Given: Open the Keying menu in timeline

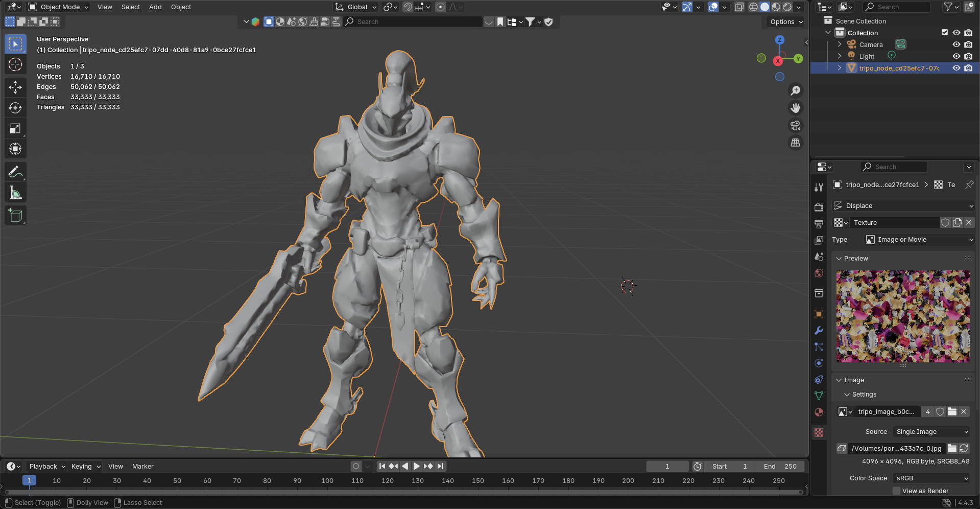Looking at the screenshot, I should click(x=85, y=467).
